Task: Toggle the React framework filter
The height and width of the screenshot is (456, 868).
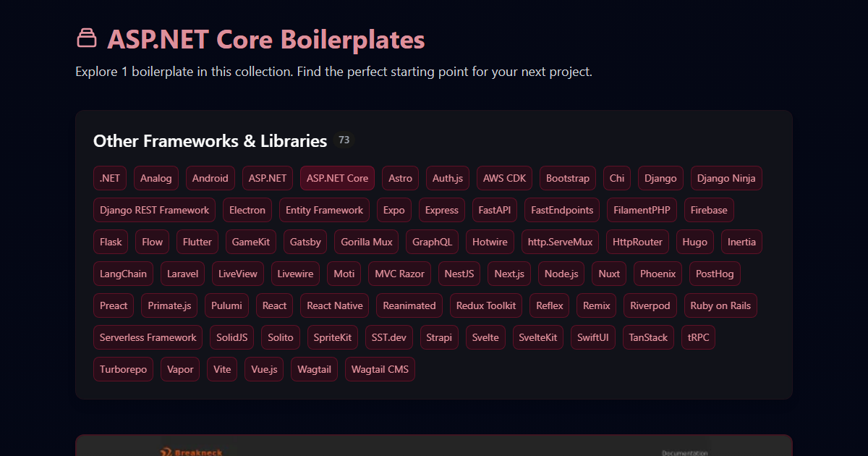Action: tap(274, 305)
